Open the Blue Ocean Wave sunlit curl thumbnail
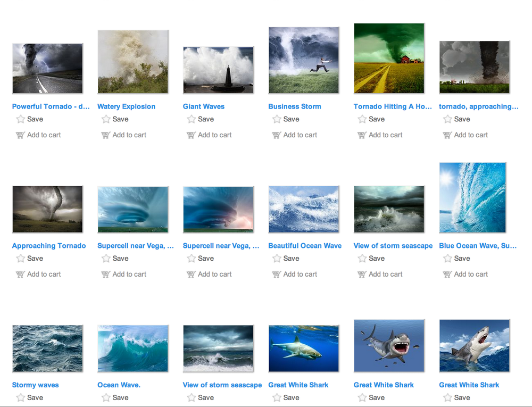The width and height of the screenshot is (532, 407). pyautogui.click(x=472, y=197)
